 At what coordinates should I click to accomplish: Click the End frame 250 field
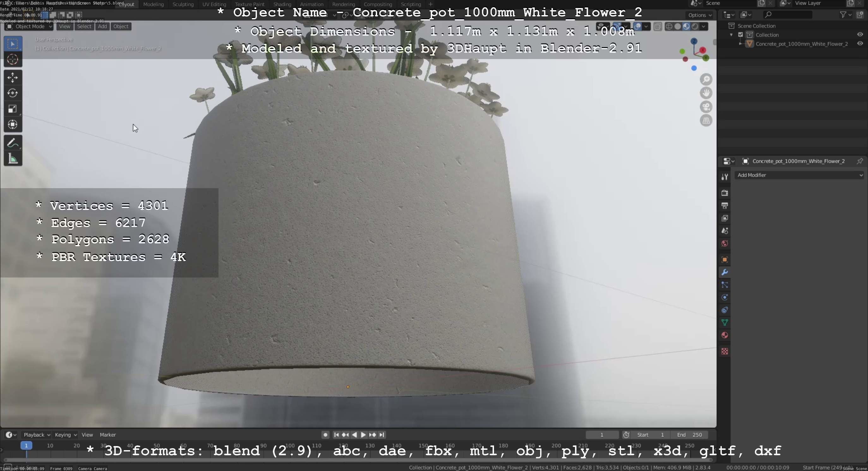(689, 435)
